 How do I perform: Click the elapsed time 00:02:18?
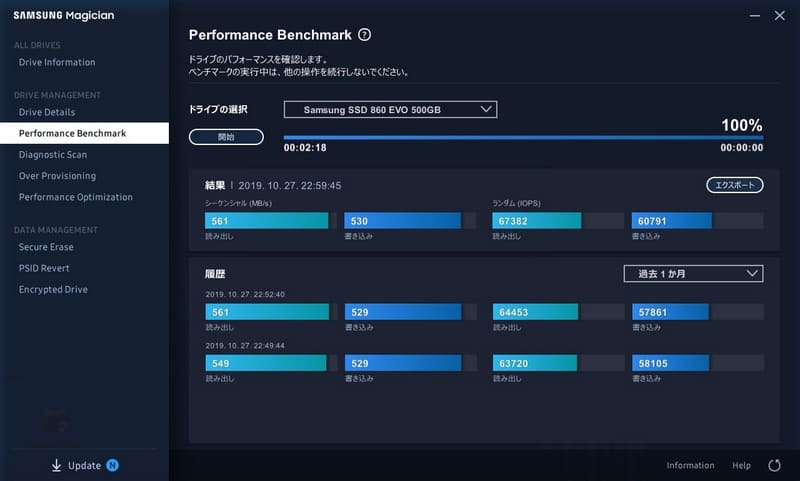[x=305, y=148]
